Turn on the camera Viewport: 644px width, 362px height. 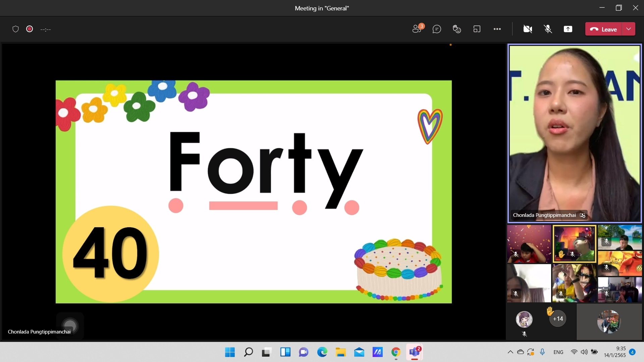[x=528, y=29]
